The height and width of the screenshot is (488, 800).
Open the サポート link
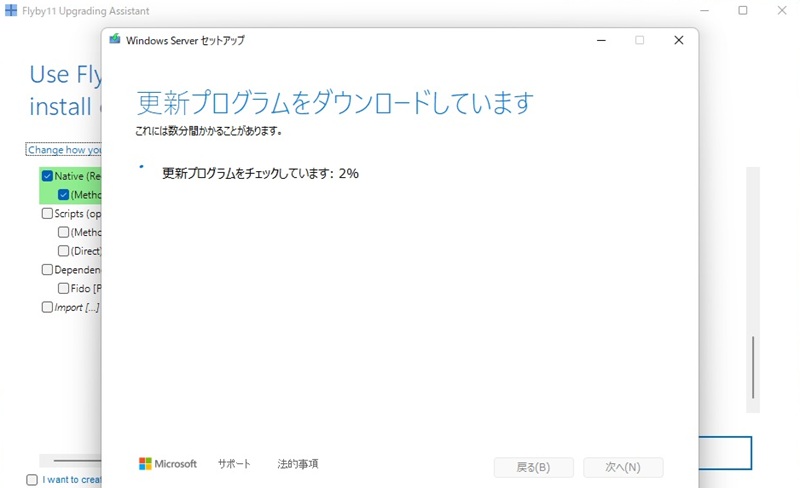click(x=234, y=464)
